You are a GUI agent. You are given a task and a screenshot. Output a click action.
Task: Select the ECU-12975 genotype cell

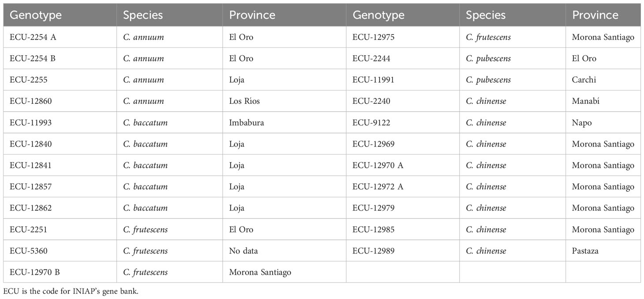tap(403, 37)
